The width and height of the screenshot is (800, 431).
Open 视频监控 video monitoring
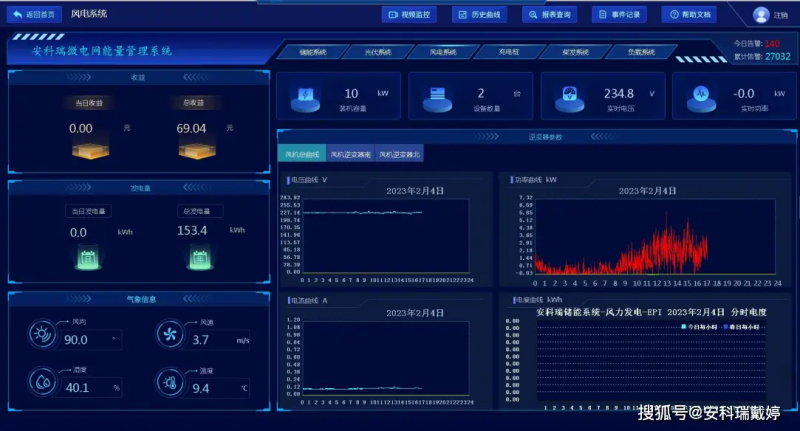409,15
